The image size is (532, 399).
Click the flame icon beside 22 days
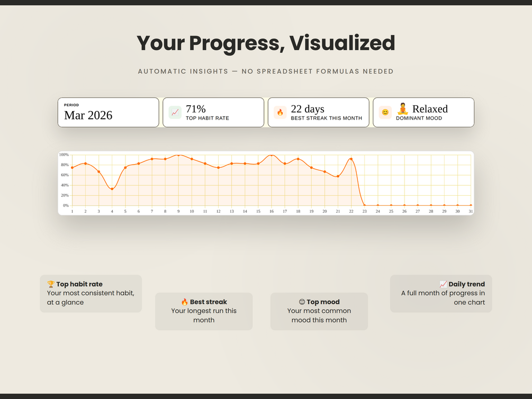[x=280, y=112]
